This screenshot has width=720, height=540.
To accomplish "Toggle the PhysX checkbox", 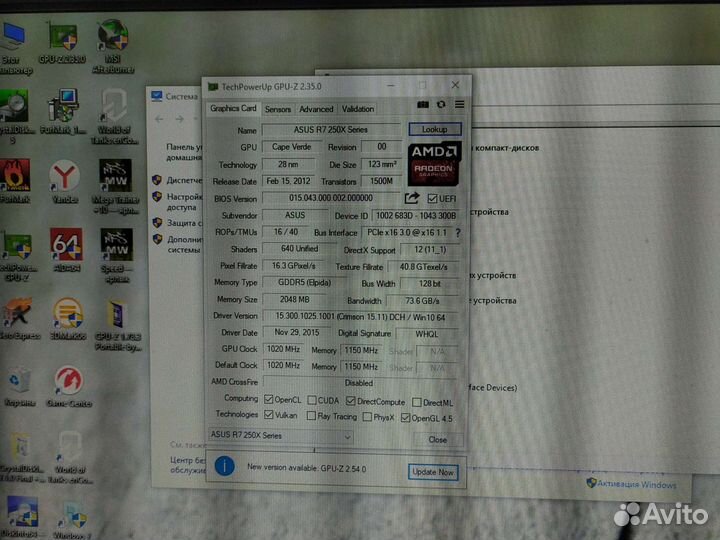I will tap(367, 417).
